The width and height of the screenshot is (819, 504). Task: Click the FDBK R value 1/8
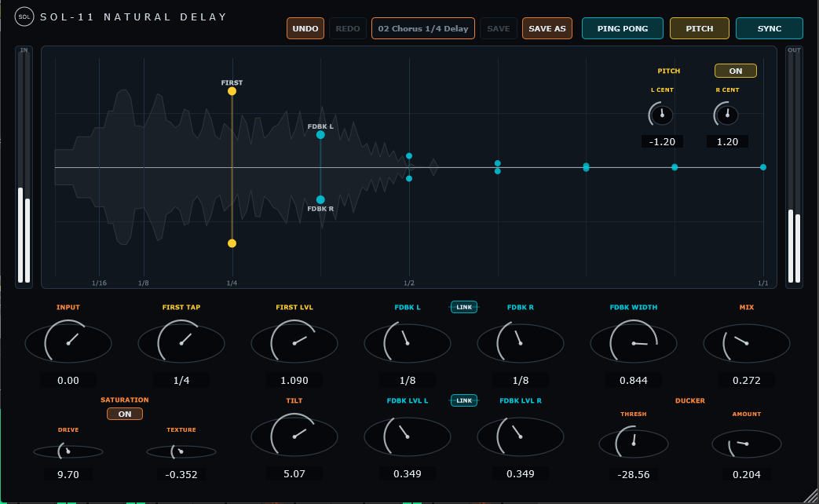[521, 380]
